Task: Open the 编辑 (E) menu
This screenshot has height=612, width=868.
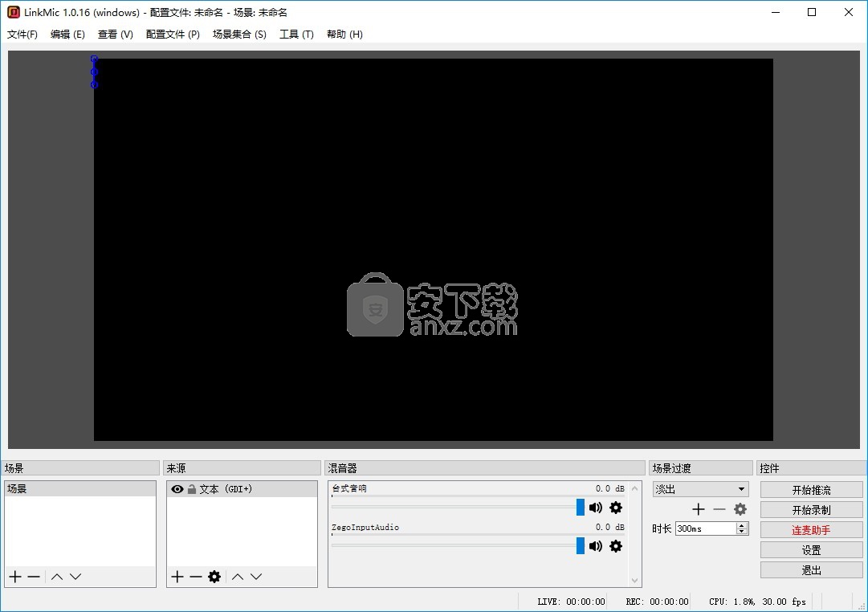Action: (x=67, y=35)
